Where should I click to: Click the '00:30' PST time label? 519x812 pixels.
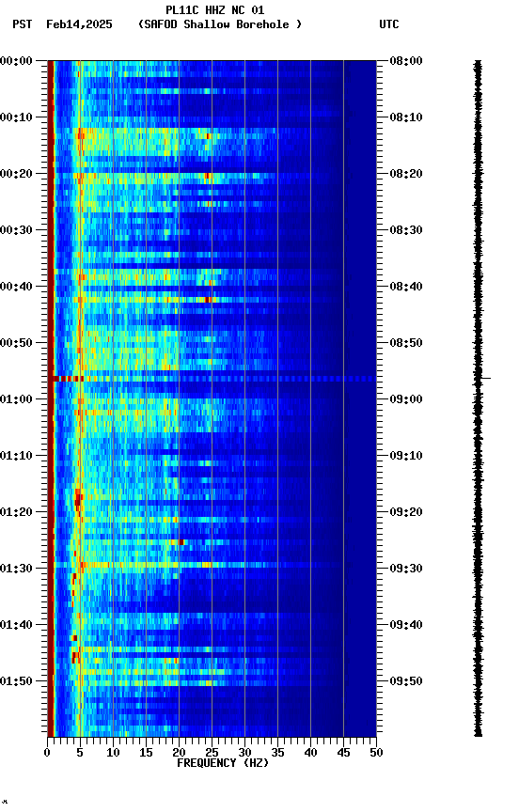coord(16,230)
